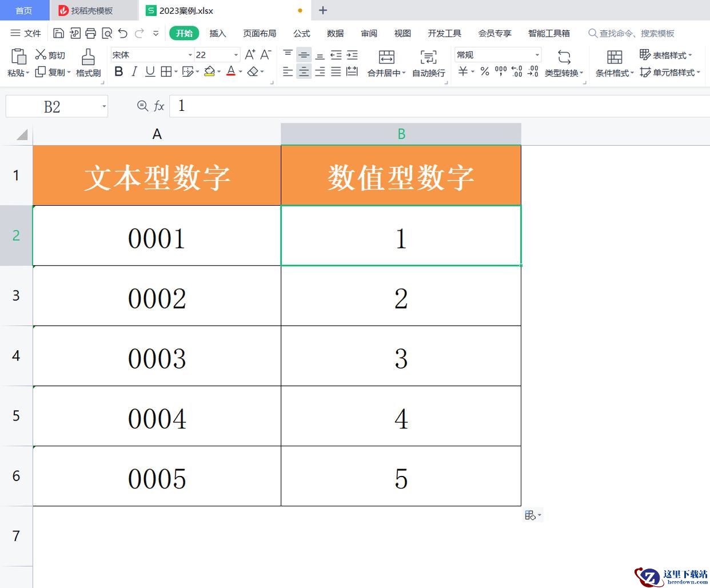
Task: Increase decimal places icon
Action: 517,71
